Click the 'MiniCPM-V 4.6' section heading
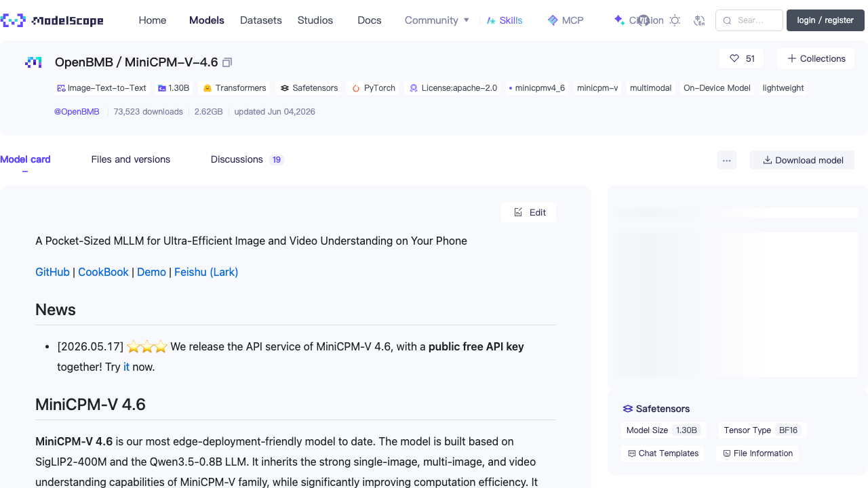This screenshot has width=868, height=488. click(x=91, y=405)
